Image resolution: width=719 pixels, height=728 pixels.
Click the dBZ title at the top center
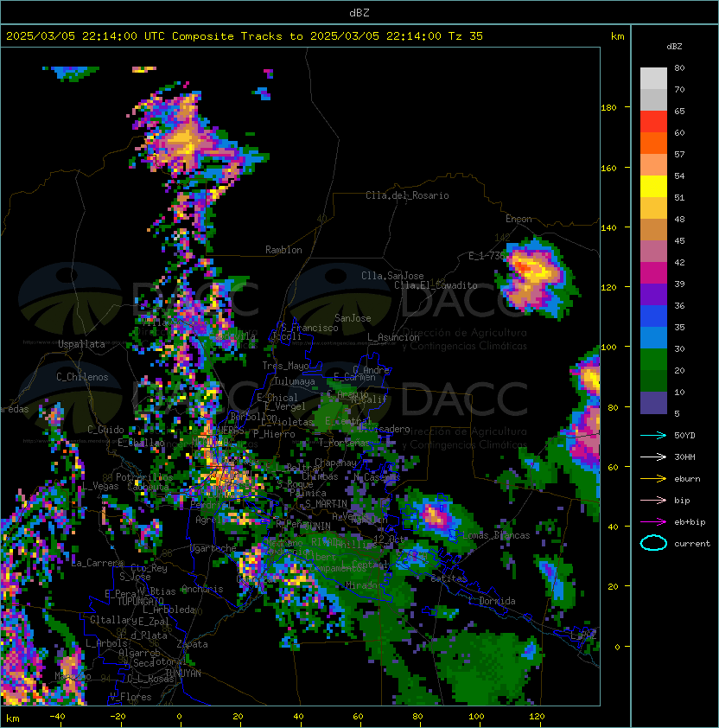point(359,12)
